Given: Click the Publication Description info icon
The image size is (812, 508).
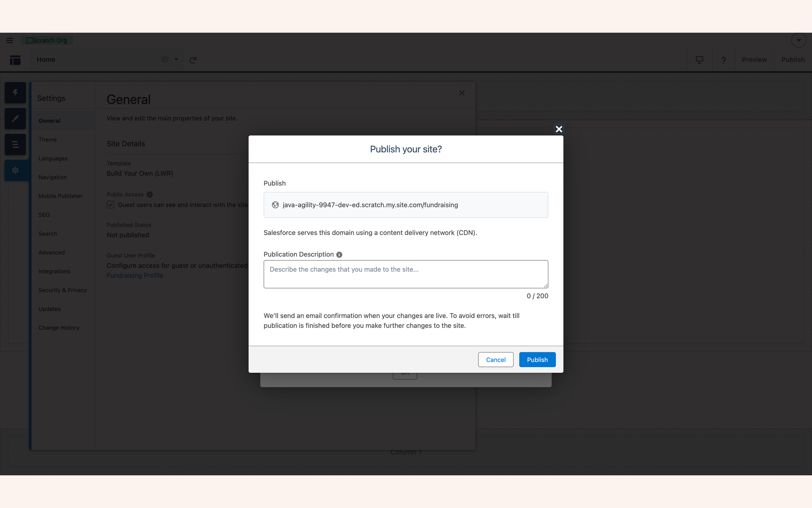Looking at the screenshot, I should (x=339, y=255).
